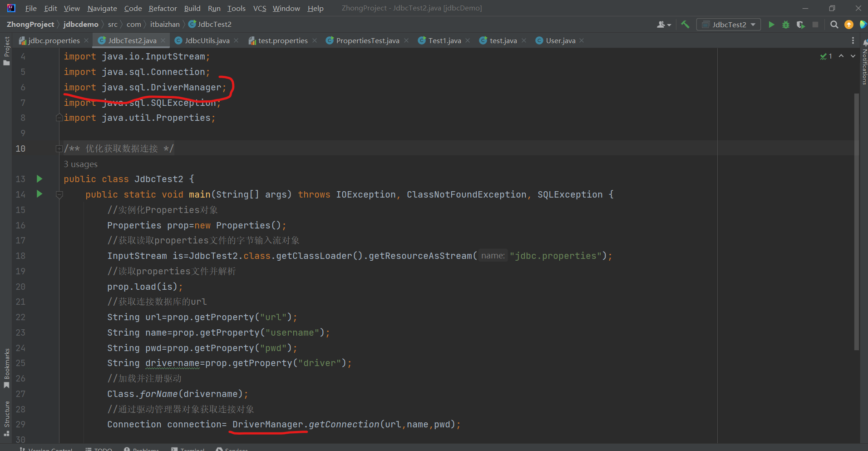Open the Run menu
The height and width of the screenshot is (451, 868).
(214, 8)
